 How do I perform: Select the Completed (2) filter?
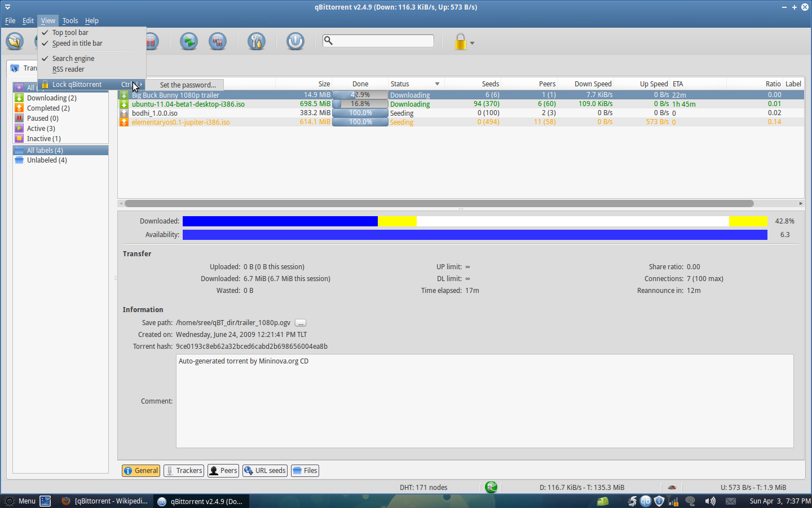tap(60, 108)
